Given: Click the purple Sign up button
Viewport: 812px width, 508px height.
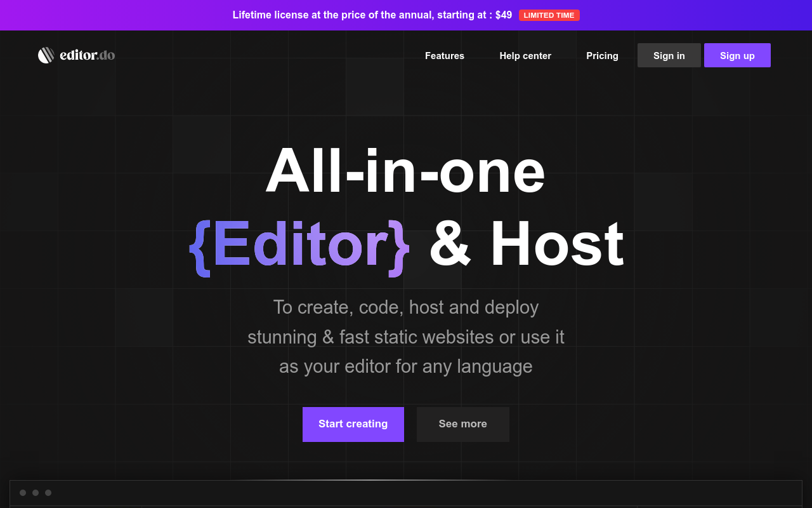Looking at the screenshot, I should click(x=737, y=55).
